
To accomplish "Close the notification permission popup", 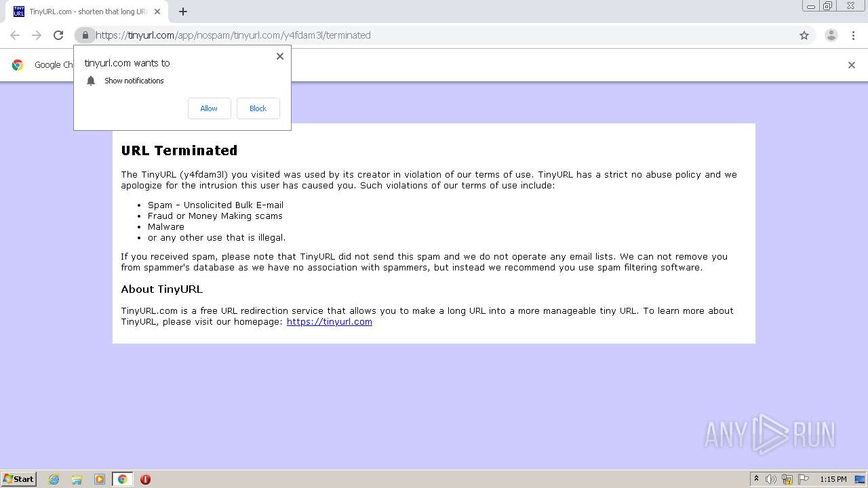I will pyautogui.click(x=280, y=56).
